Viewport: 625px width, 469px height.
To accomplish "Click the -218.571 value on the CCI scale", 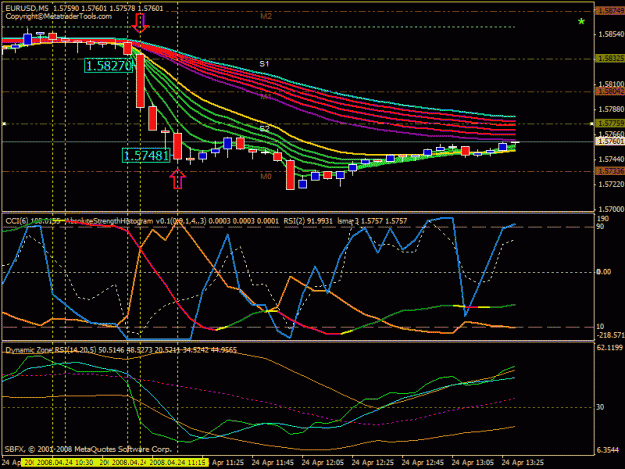I will tap(610, 336).
